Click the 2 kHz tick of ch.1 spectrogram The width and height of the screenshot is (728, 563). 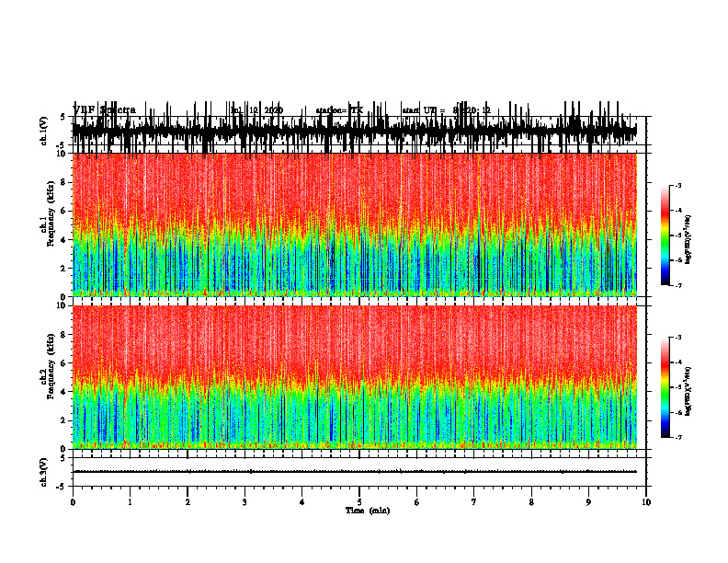(x=63, y=269)
